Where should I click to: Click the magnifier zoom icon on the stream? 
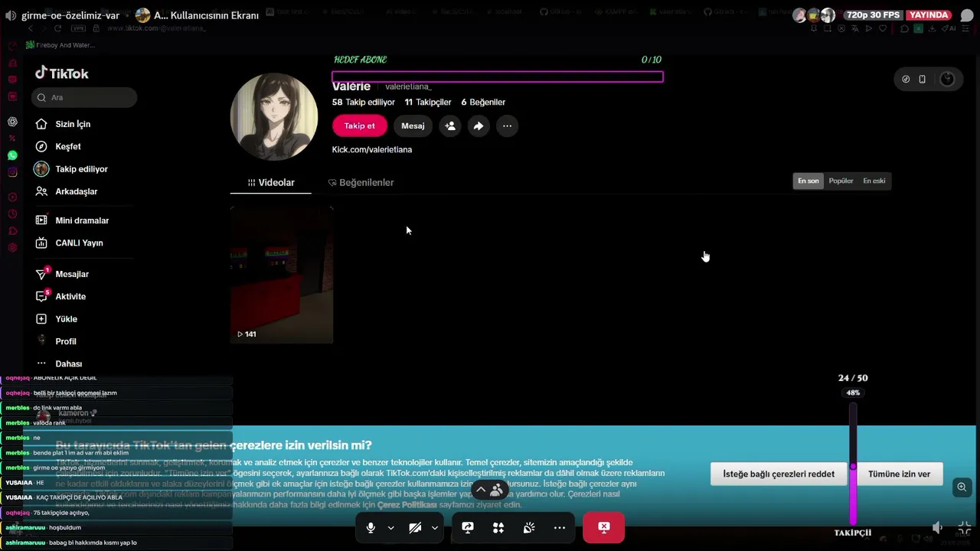(962, 487)
